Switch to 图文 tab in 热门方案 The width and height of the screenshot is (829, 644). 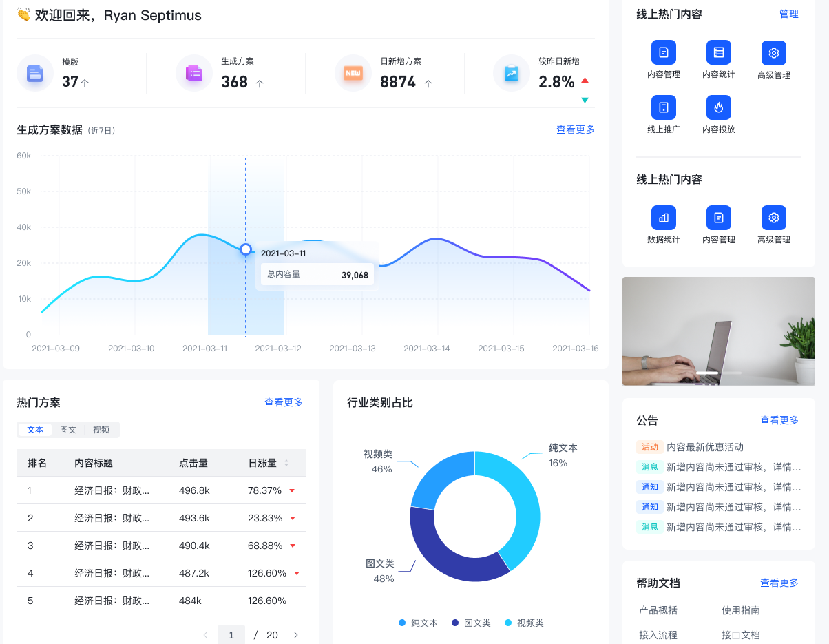tap(68, 430)
